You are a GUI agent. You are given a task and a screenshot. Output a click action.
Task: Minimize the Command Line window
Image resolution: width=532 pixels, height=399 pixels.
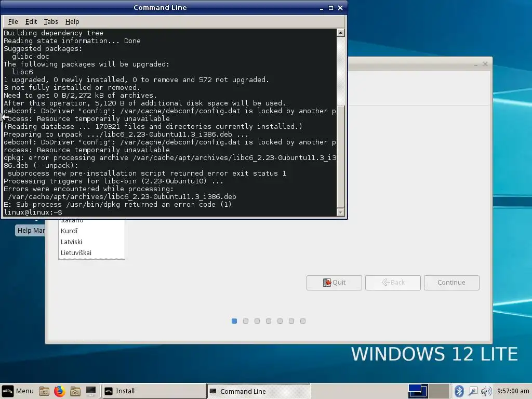coord(321,8)
